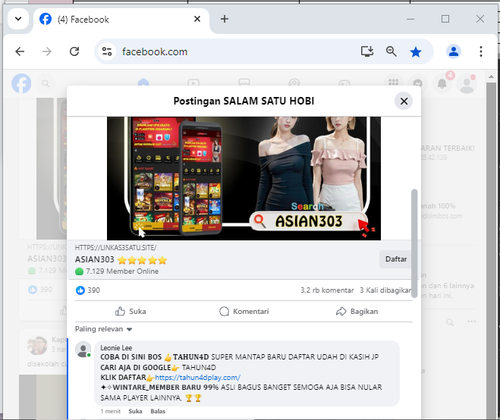Viewport: 500px width, 420px height.
Task: Switch to Facebook Video tab
Action: [x=193, y=82]
